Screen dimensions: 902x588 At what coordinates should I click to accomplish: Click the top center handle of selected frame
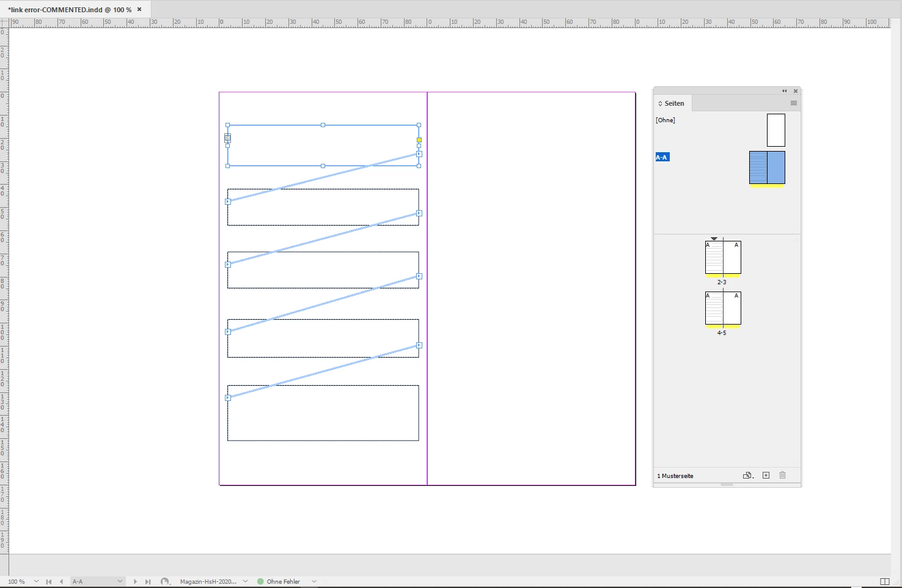click(x=323, y=125)
